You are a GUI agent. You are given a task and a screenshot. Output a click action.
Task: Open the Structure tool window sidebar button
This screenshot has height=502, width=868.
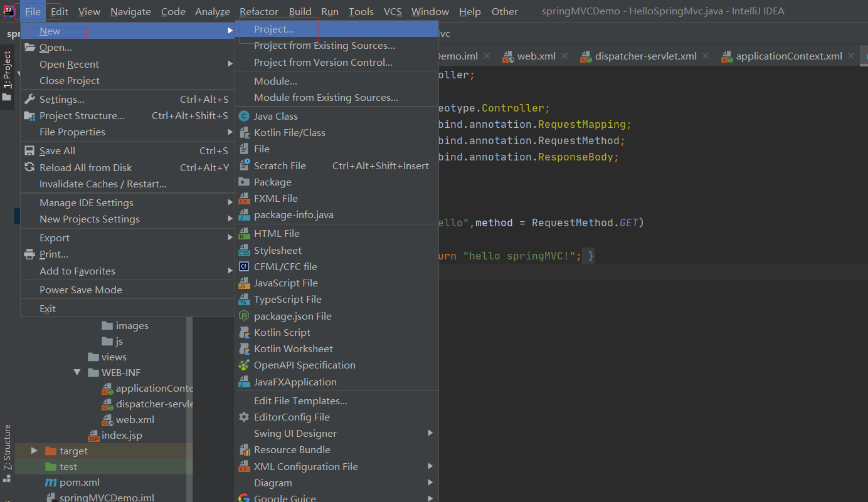coord(7,452)
